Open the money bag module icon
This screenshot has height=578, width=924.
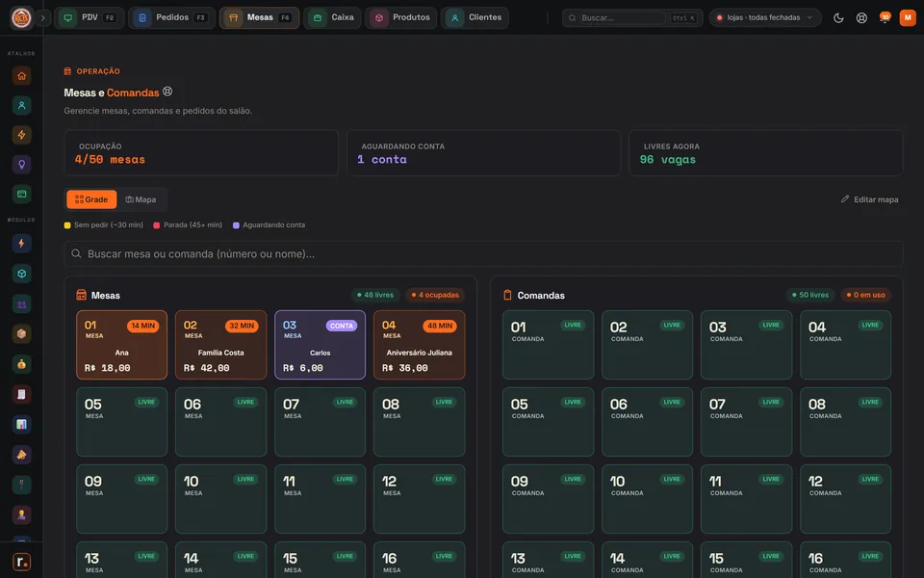(x=22, y=364)
